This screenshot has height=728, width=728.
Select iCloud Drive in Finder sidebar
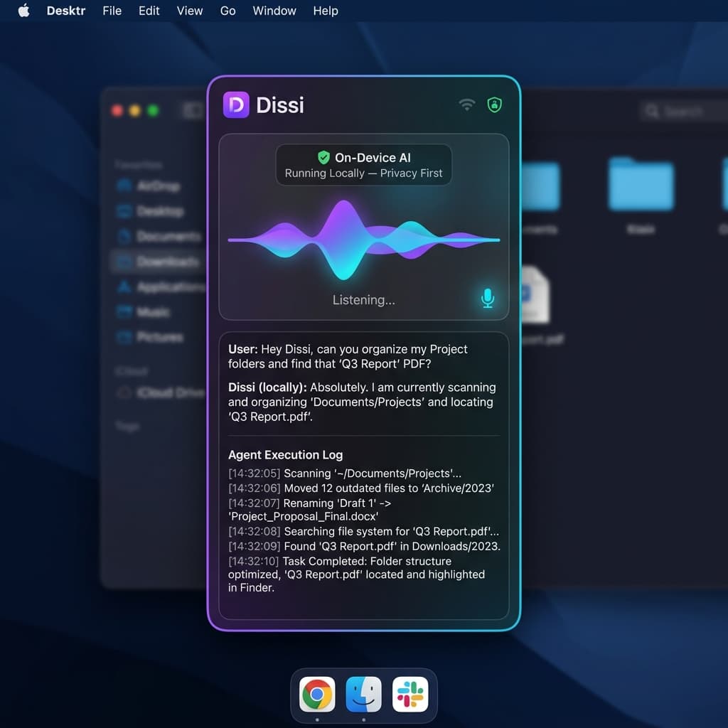click(161, 392)
